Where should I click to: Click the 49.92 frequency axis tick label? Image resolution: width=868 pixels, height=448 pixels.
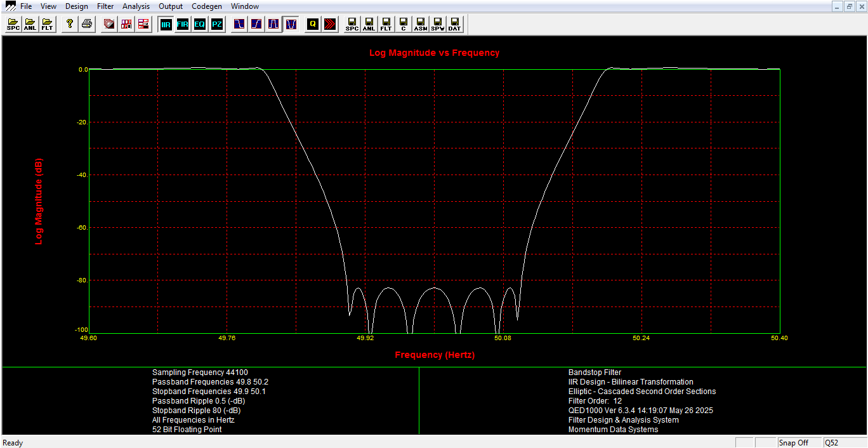pos(365,338)
